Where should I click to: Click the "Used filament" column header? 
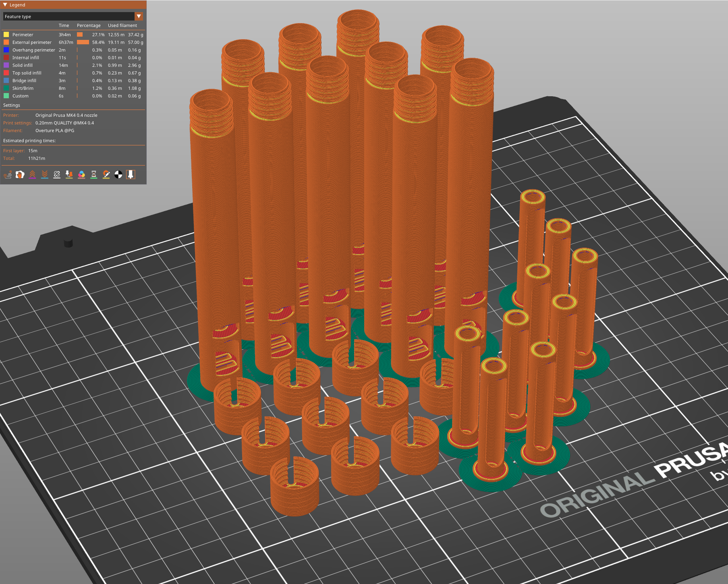[122, 25]
